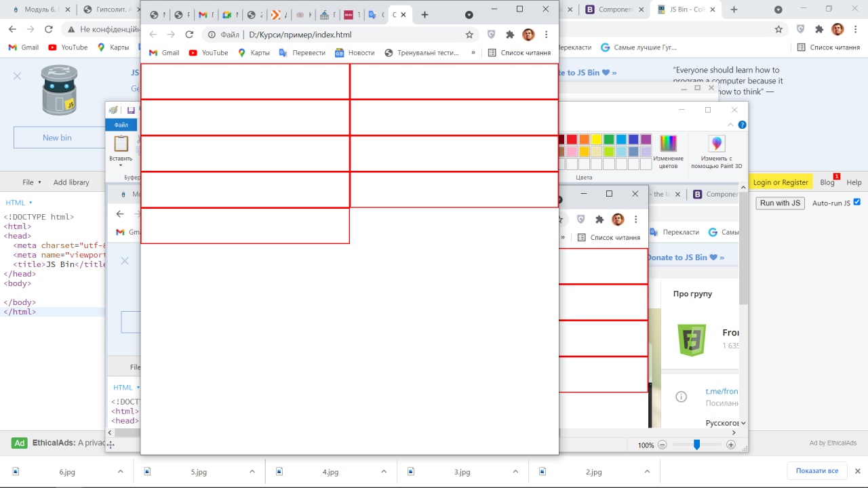Click Save icon in Paint title bar

[x=131, y=110]
